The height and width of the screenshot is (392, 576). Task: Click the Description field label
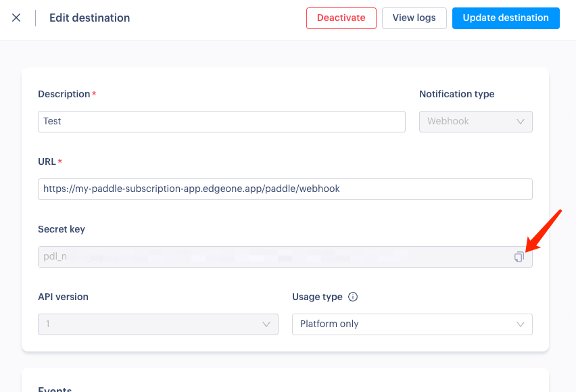pyautogui.click(x=64, y=94)
